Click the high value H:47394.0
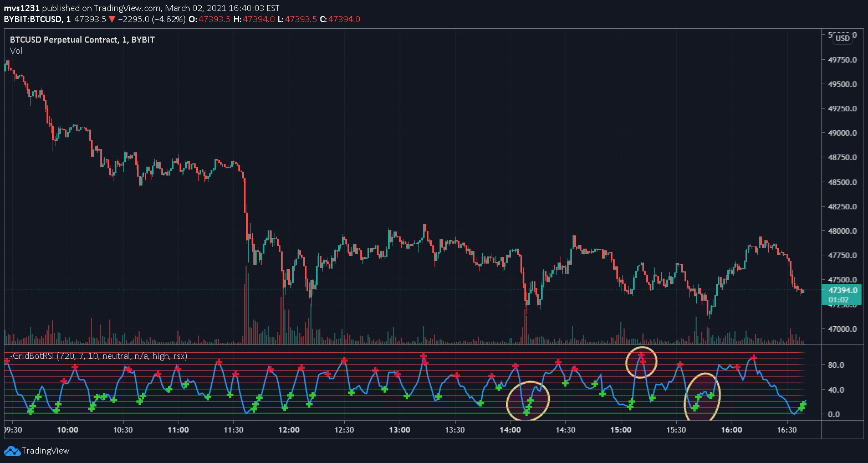Image resolution: width=868 pixels, height=463 pixels. (x=254, y=19)
